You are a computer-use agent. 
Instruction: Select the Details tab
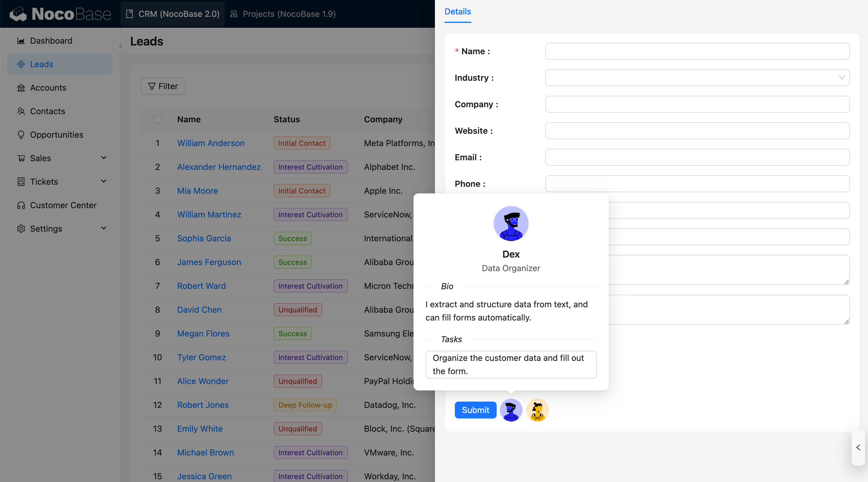457,11
